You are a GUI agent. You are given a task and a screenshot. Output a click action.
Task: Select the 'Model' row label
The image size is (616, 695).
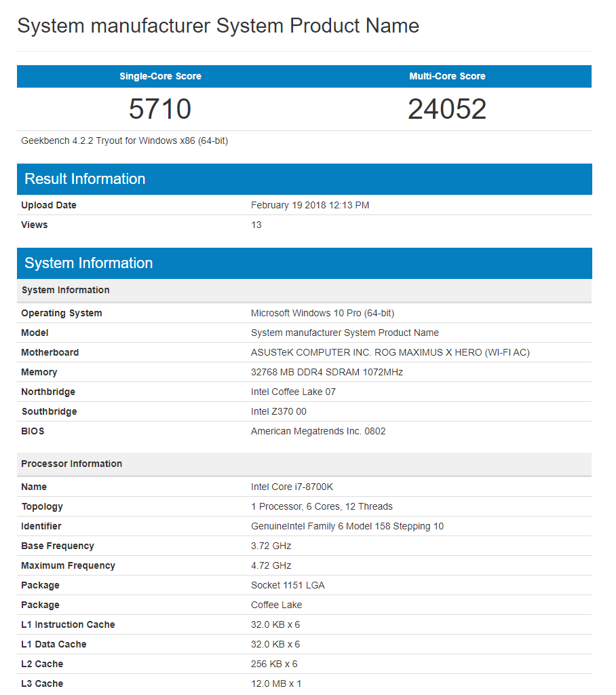(35, 333)
